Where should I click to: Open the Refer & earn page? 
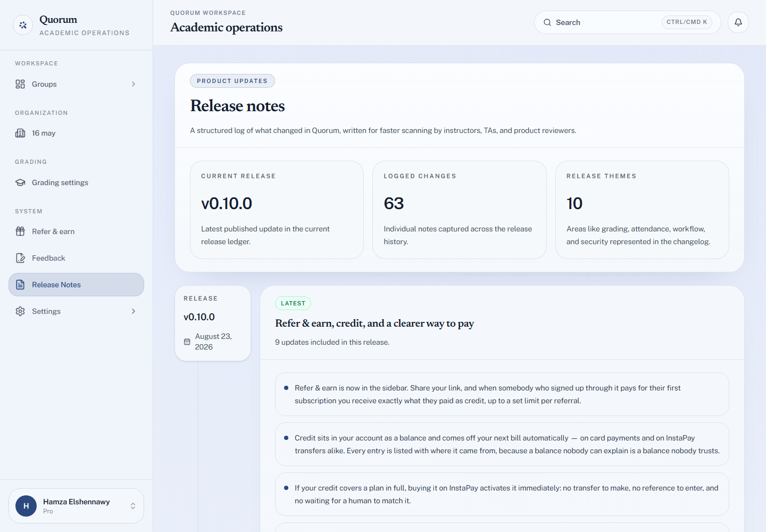point(76,231)
